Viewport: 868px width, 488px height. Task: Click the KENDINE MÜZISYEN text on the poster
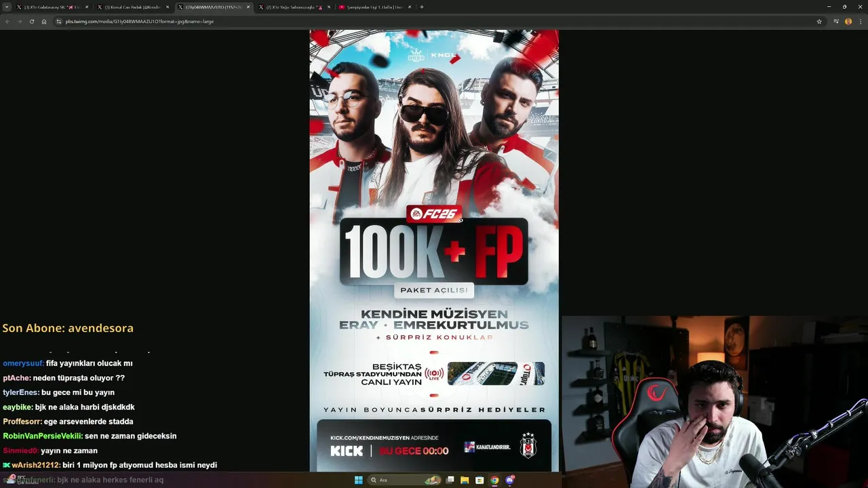click(x=434, y=314)
